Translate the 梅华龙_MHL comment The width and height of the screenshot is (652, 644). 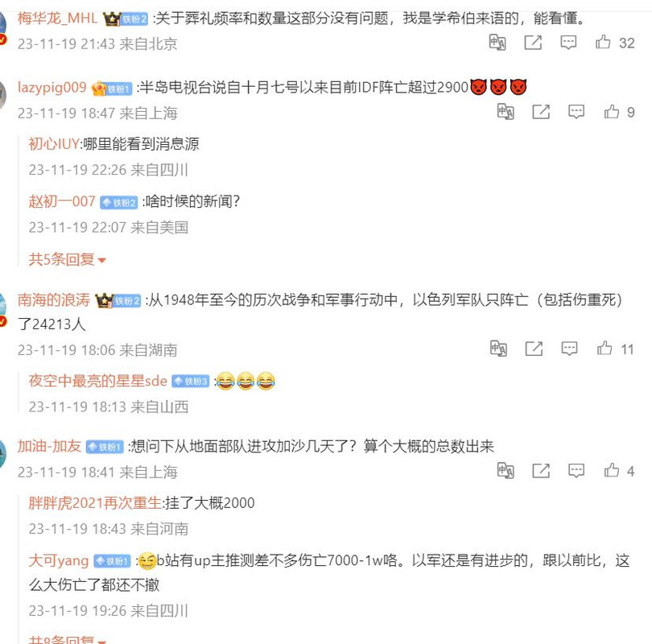point(497,43)
